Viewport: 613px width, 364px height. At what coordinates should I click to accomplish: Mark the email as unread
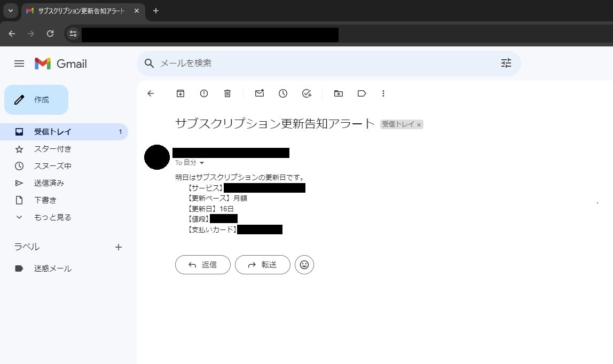pos(259,93)
